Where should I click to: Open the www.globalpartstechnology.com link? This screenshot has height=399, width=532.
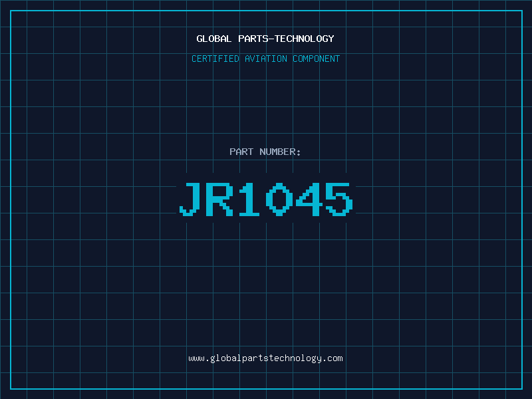(265, 358)
